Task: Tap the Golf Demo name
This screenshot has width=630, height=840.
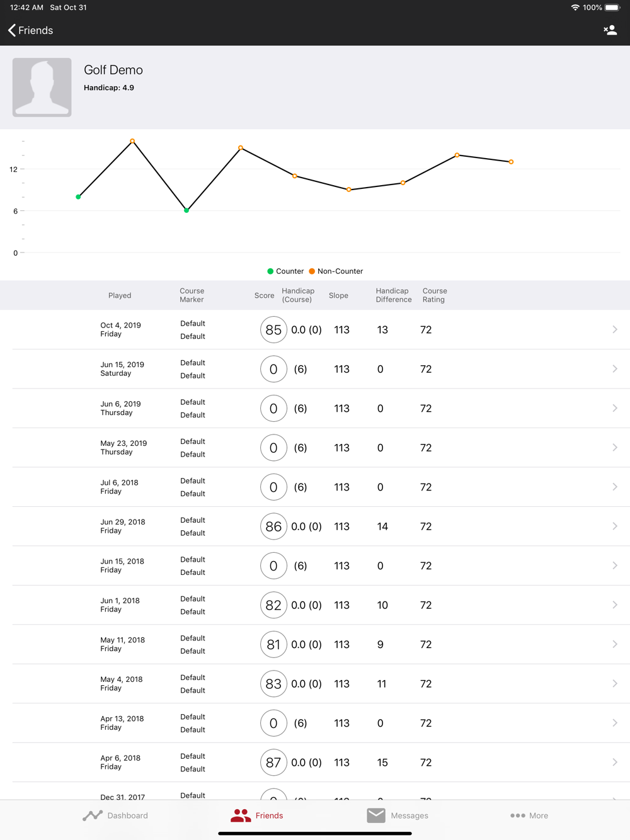Action: [x=113, y=70]
